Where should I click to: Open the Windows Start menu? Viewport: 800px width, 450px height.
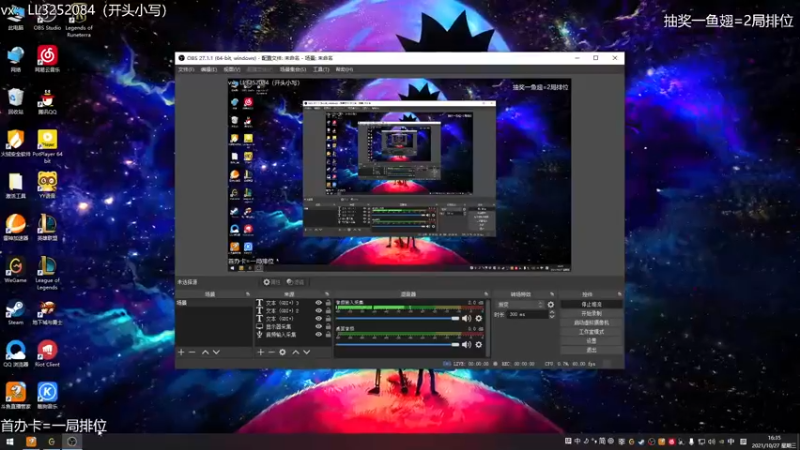10,442
